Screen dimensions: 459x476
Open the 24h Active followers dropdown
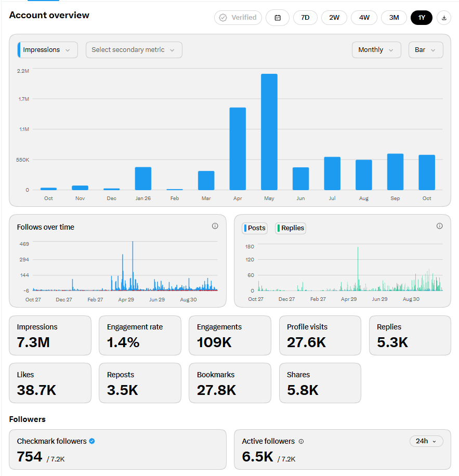(x=426, y=441)
